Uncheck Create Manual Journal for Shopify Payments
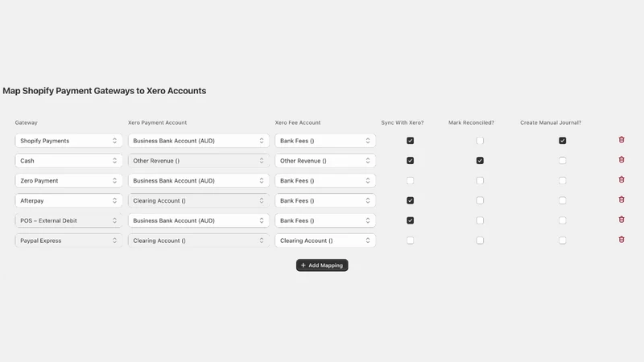The height and width of the screenshot is (362, 644). 562,141
